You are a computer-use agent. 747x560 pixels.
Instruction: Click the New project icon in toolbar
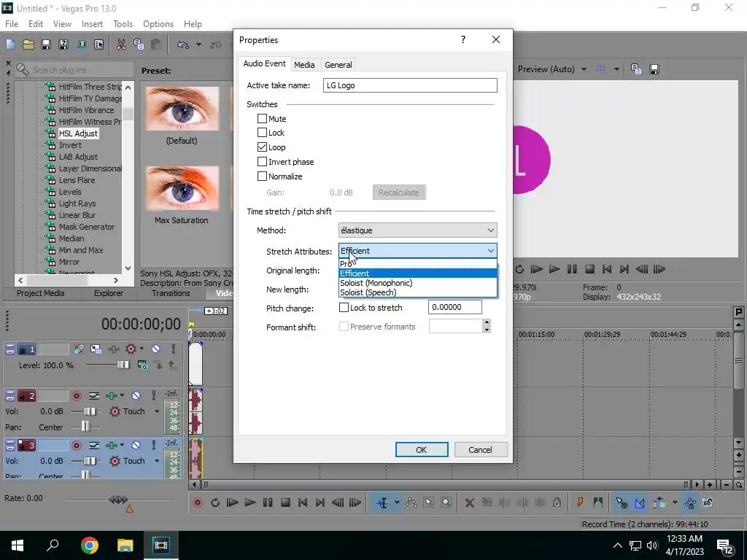[10, 44]
